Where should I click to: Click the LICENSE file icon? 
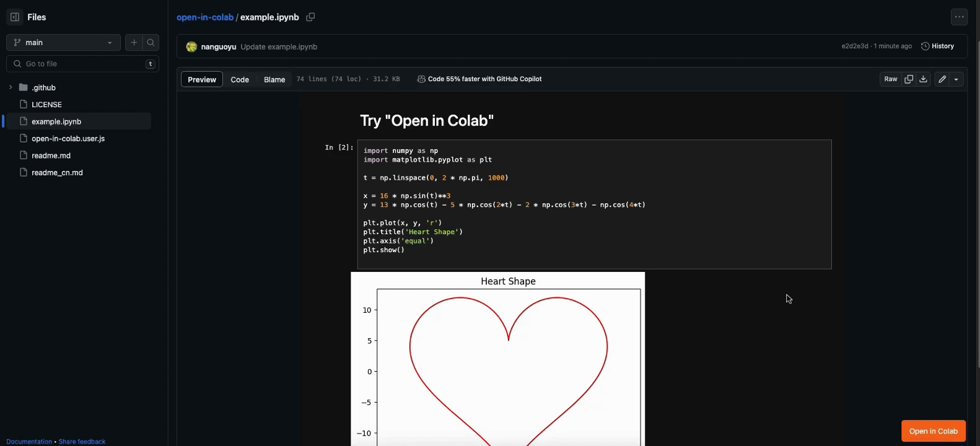[x=24, y=104]
